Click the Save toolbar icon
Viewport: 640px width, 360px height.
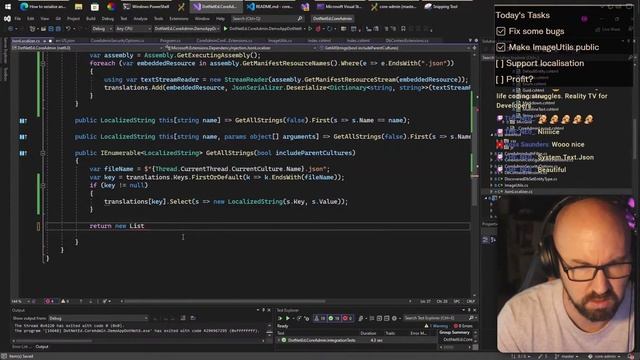51,29
